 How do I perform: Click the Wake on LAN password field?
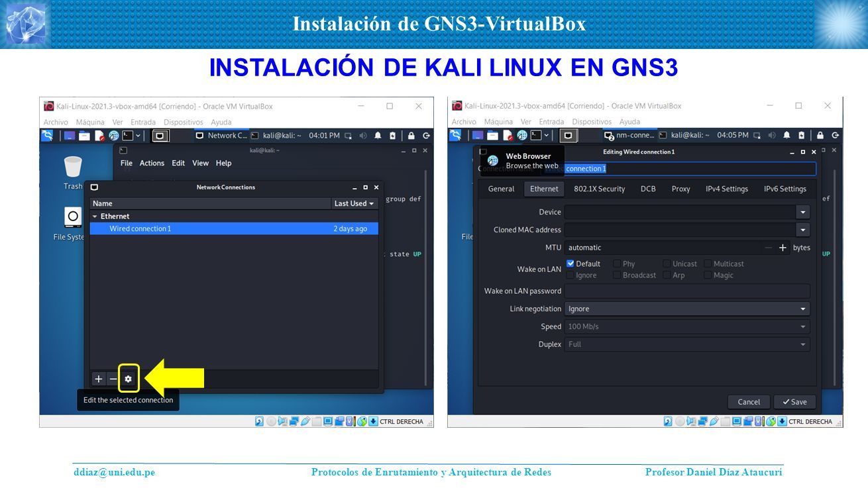coord(687,291)
